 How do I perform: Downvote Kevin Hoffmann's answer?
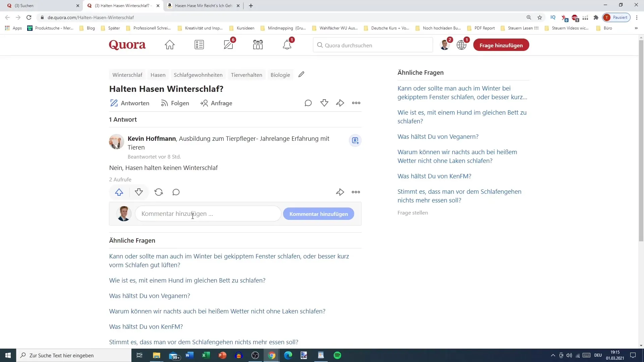pyautogui.click(x=139, y=192)
